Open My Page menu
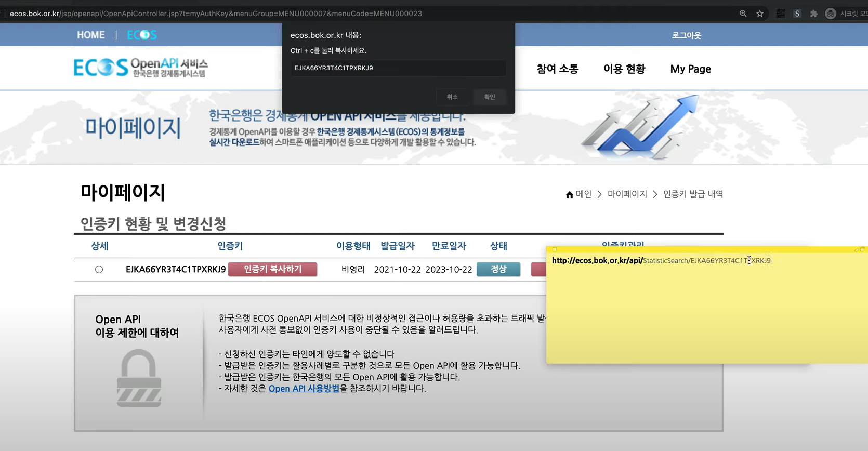The height and width of the screenshot is (451, 868). click(690, 69)
